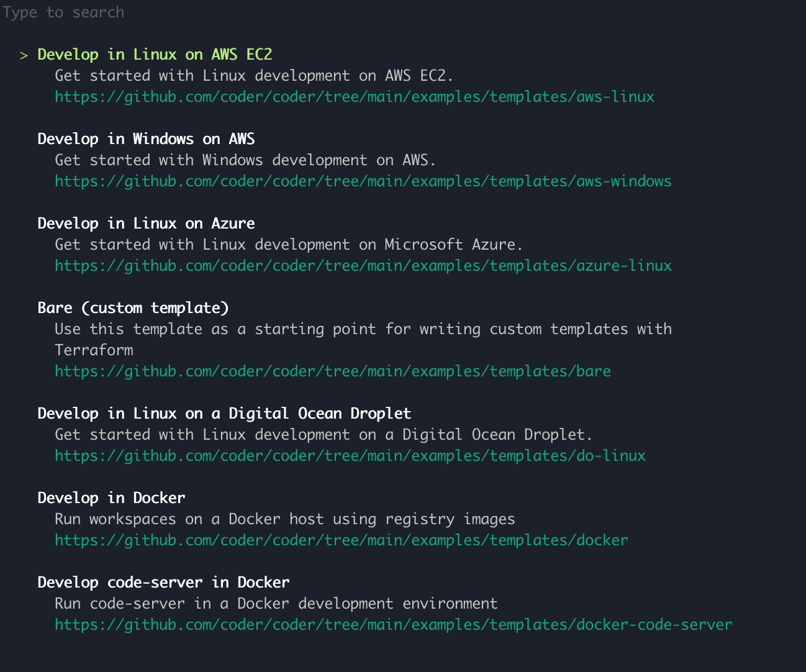Open the aws-linux template GitHub link
Screen dimensions: 806x672
point(355,97)
